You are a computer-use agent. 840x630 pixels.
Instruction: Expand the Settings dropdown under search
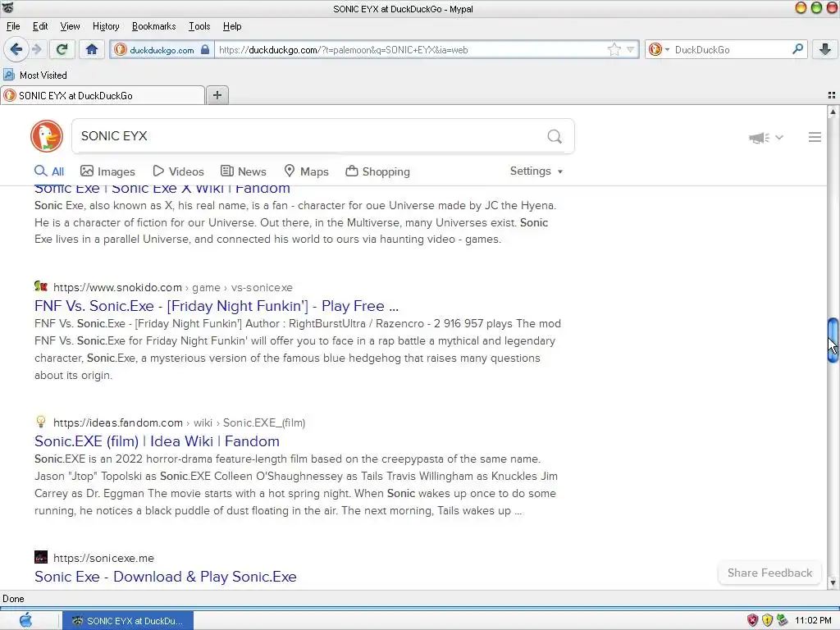536,171
